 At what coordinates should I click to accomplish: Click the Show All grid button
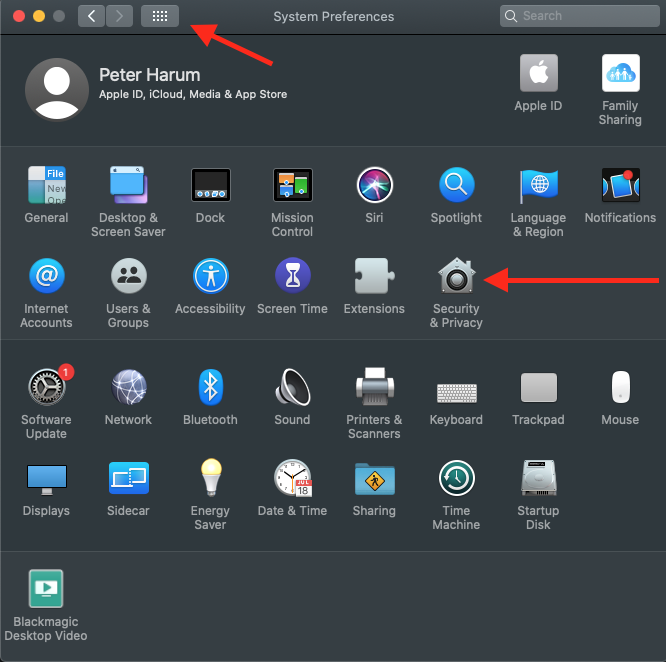click(x=160, y=16)
